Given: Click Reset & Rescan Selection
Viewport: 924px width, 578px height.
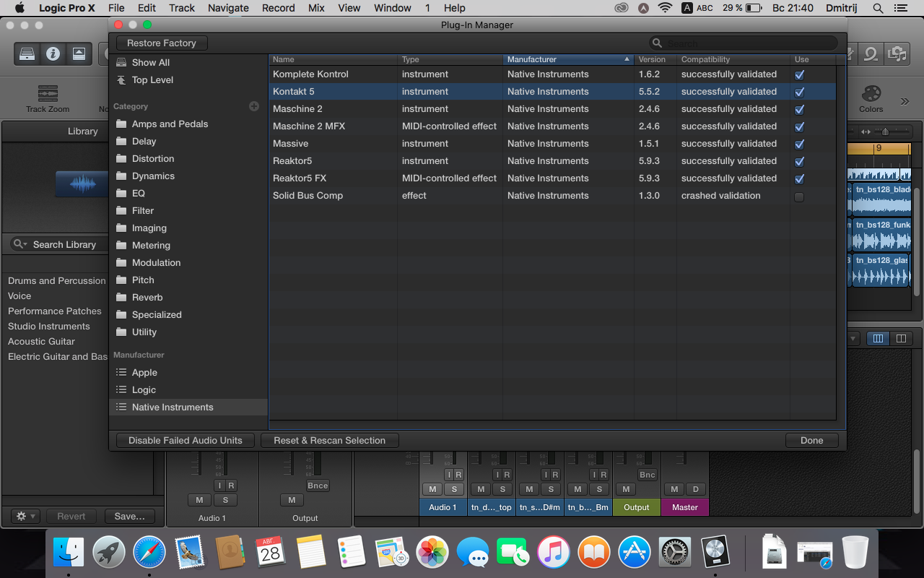Looking at the screenshot, I should [330, 440].
